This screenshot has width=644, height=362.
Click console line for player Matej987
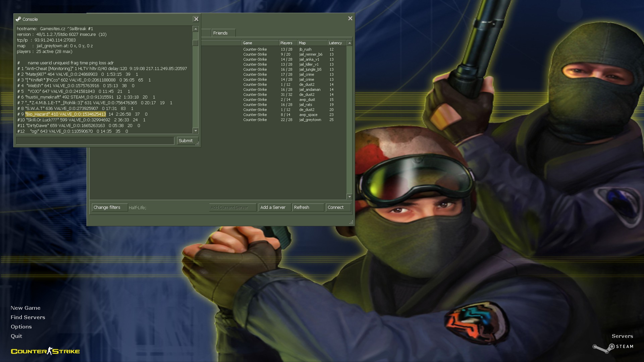tap(78, 74)
